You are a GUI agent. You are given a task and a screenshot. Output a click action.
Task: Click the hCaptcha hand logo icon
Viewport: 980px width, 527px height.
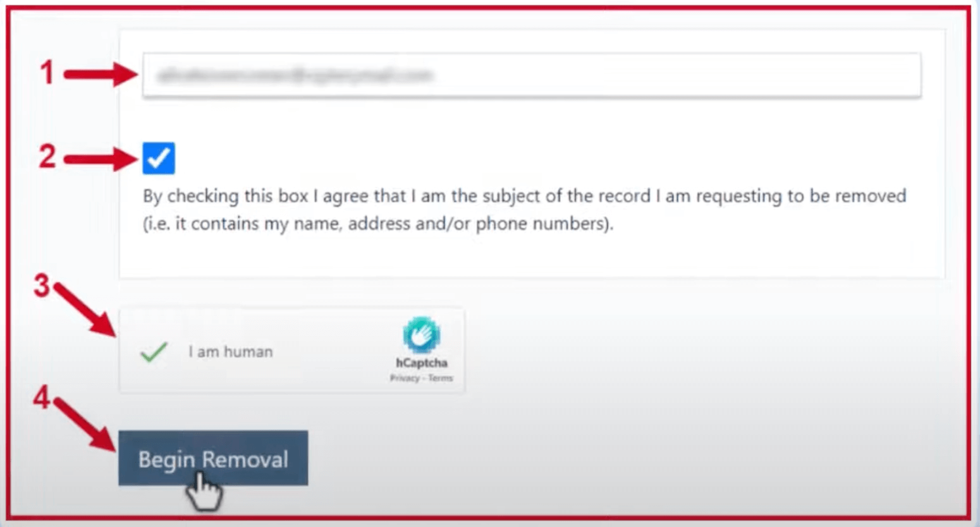[422, 335]
